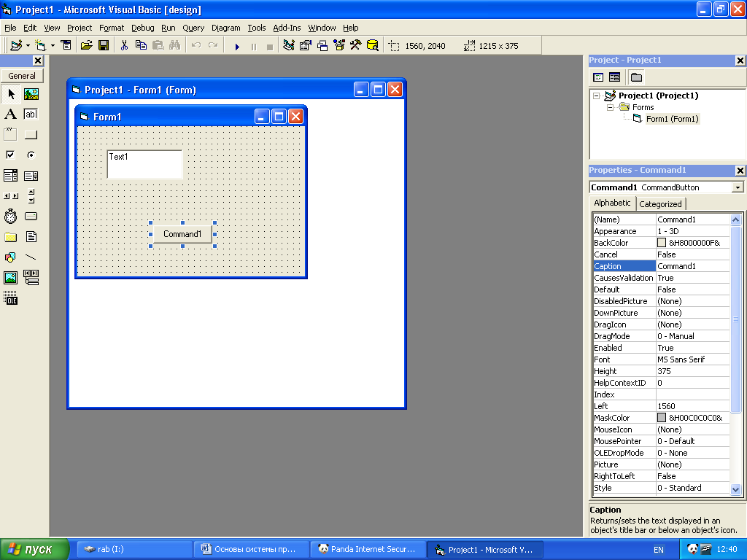Open Toolbox via hammer toolbar icon
The height and width of the screenshot is (560, 747).
point(356,46)
